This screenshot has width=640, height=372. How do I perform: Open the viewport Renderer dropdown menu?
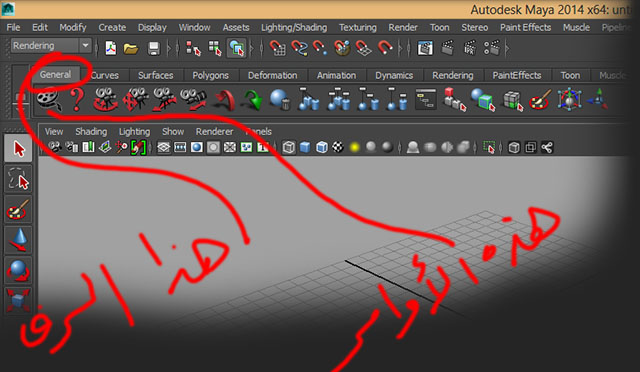tap(214, 131)
